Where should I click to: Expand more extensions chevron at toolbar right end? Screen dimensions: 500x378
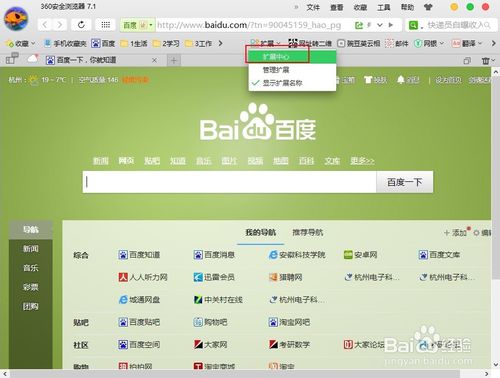pyautogui.click(x=494, y=43)
